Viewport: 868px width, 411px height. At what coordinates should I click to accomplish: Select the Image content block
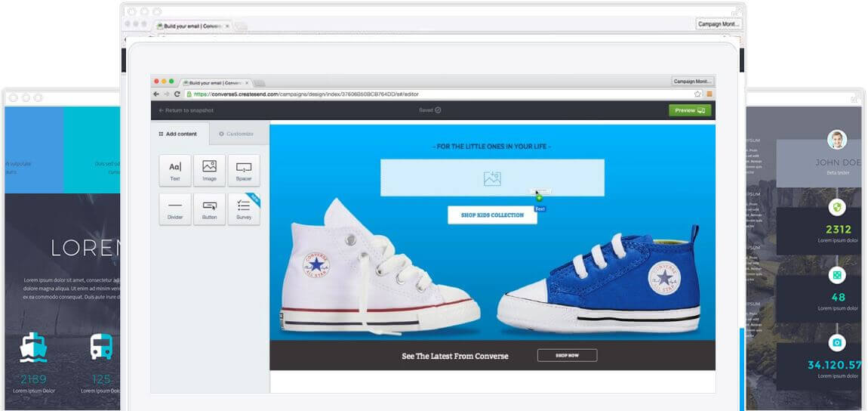click(x=209, y=171)
